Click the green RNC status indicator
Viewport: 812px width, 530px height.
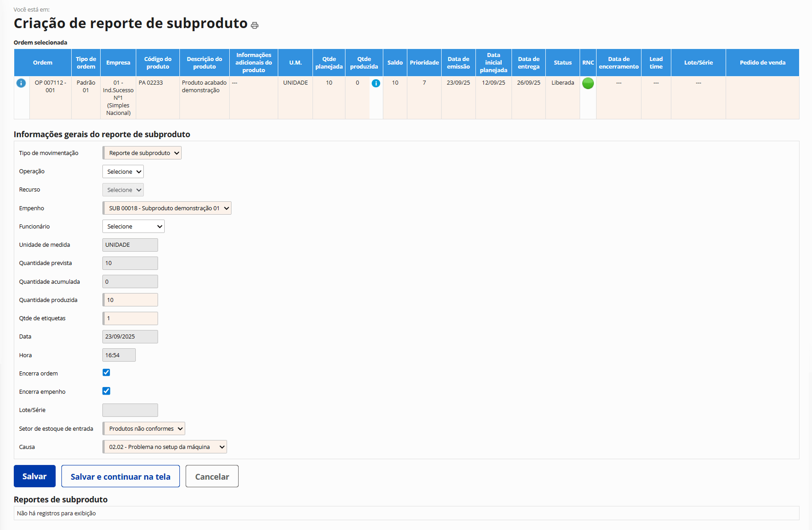pos(588,83)
